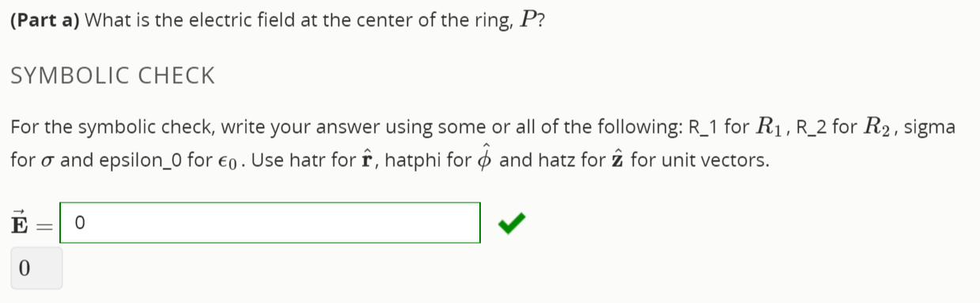Viewport: 980px width, 303px height.
Task: Click the bold (Part a) label
Action: pos(45,21)
